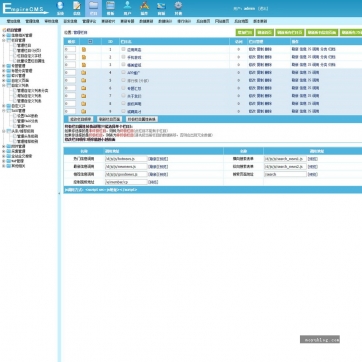Open 管理TAGS分类 in the sidebar tree

(x=27, y=121)
